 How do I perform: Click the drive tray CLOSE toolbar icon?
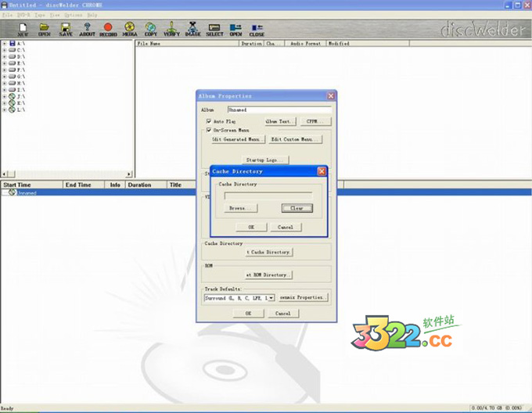pyautogui.click(x=257, y=29)
